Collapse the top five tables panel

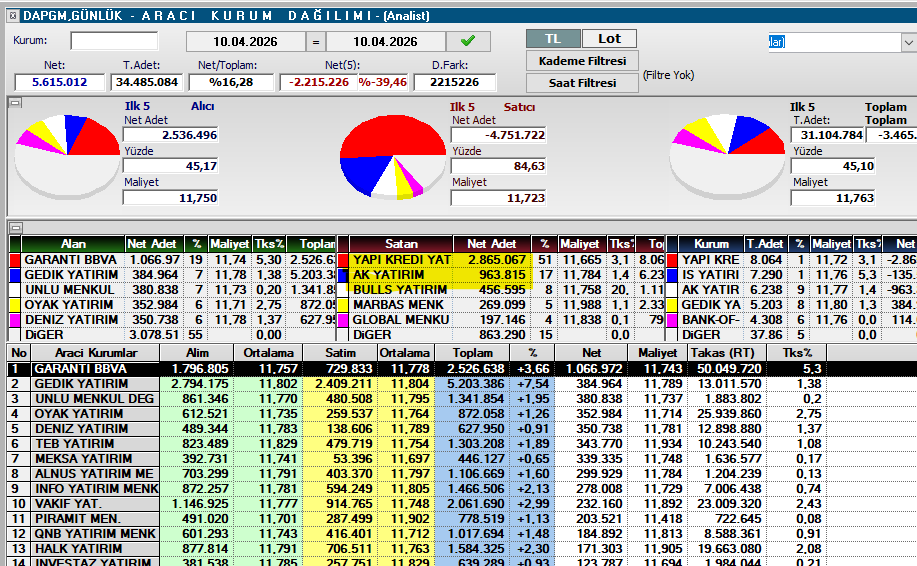tap(16, 228)
